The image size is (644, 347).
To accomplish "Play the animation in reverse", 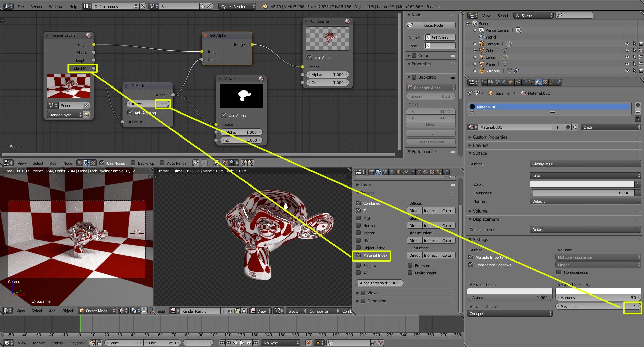I will 235,343.
